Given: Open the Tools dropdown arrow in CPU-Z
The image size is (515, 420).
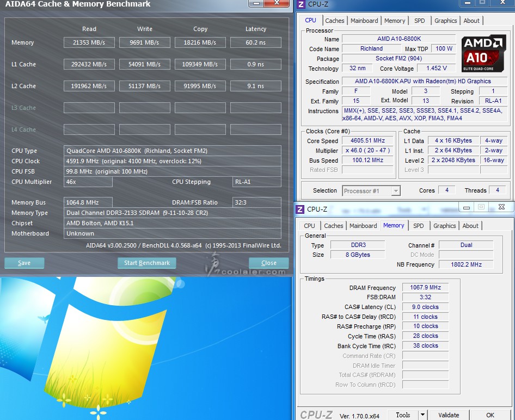Looking at the screenshot, I should [422, 415].
